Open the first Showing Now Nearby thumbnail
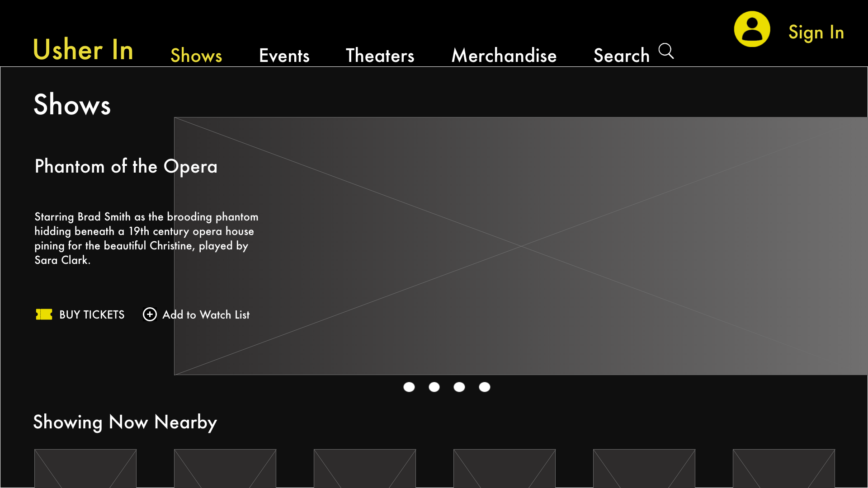The width and height of the screenshot is (868, 488). click(x=85, y=469)
